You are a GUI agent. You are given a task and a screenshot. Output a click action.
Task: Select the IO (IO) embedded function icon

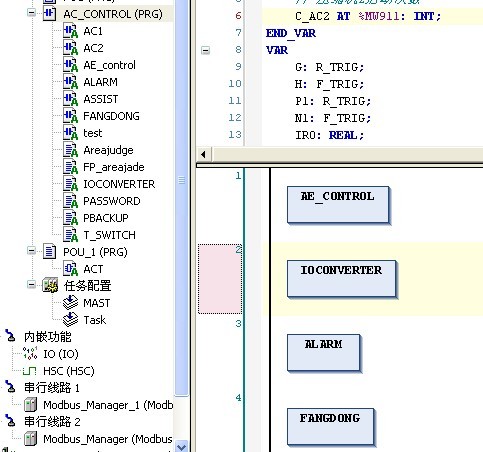(x=30, y=354)
